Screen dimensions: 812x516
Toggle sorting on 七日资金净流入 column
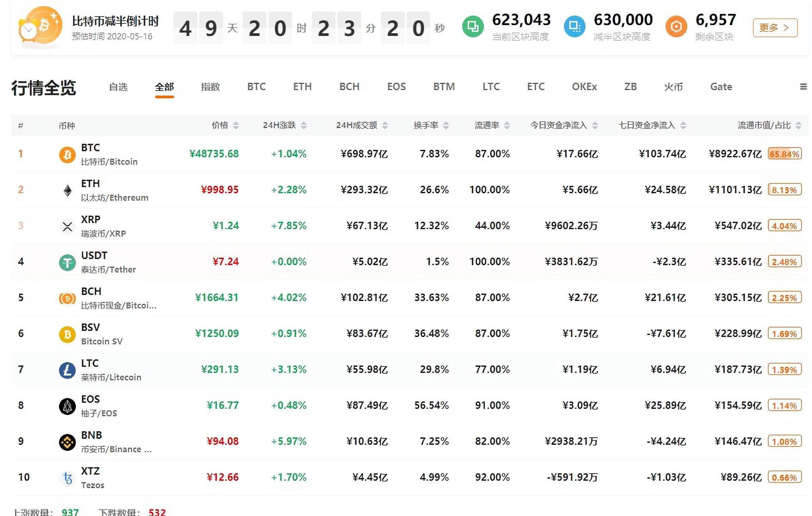point(683,125)
